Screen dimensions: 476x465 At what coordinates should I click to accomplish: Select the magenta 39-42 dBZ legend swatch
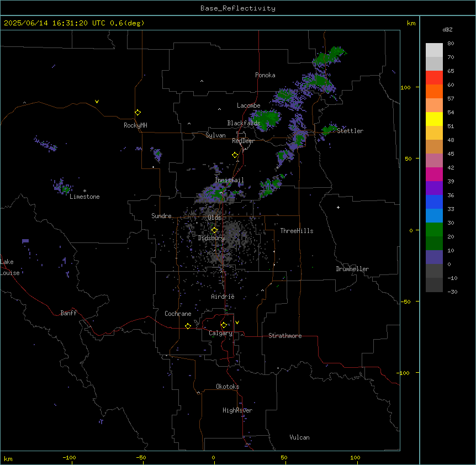(434, 174)
